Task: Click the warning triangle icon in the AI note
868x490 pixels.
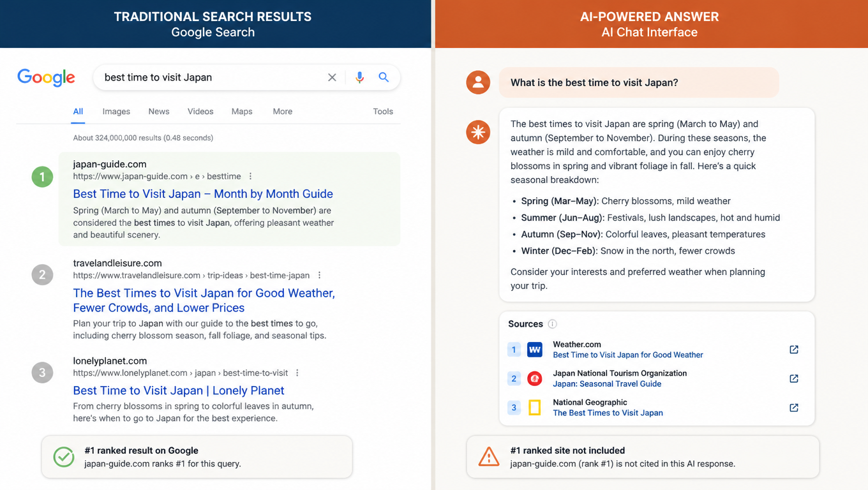Action: point(489,457)
